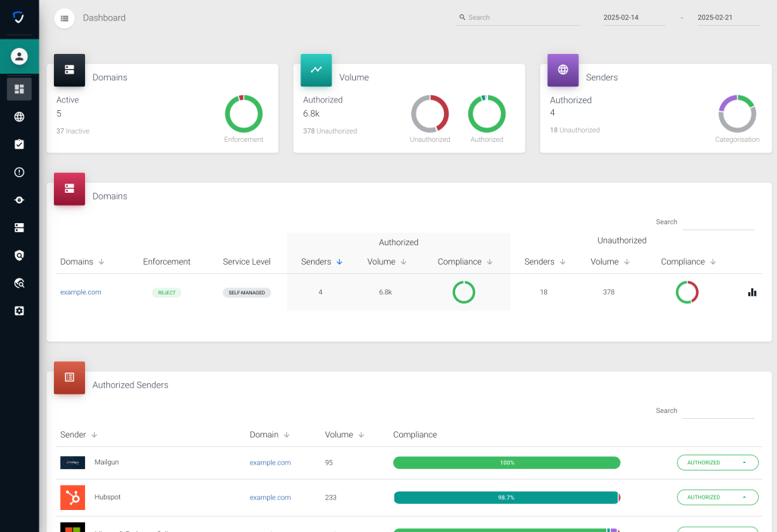Screen dimensions: 777x532
Task: Open the clipboard checklist sidebar icon
Action: coord(19,144)
